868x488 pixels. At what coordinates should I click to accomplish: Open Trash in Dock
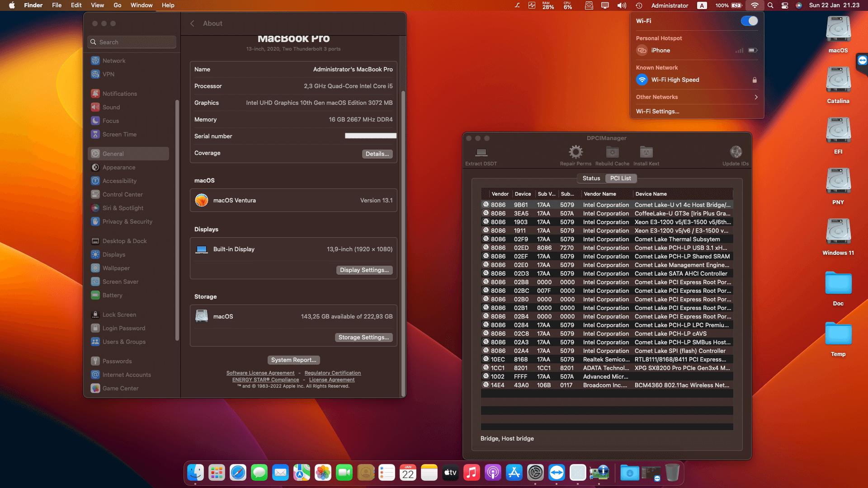click(673, 473)
